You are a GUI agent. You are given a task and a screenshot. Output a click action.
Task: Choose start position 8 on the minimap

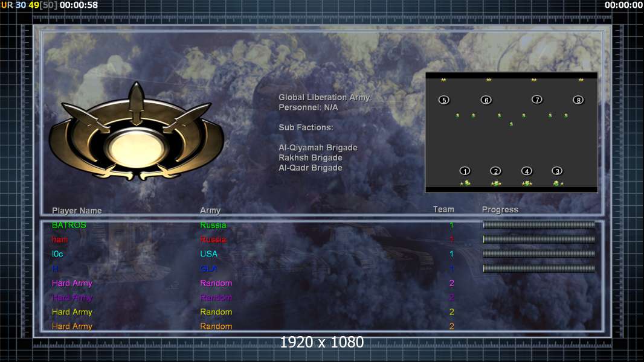[578, 100]
